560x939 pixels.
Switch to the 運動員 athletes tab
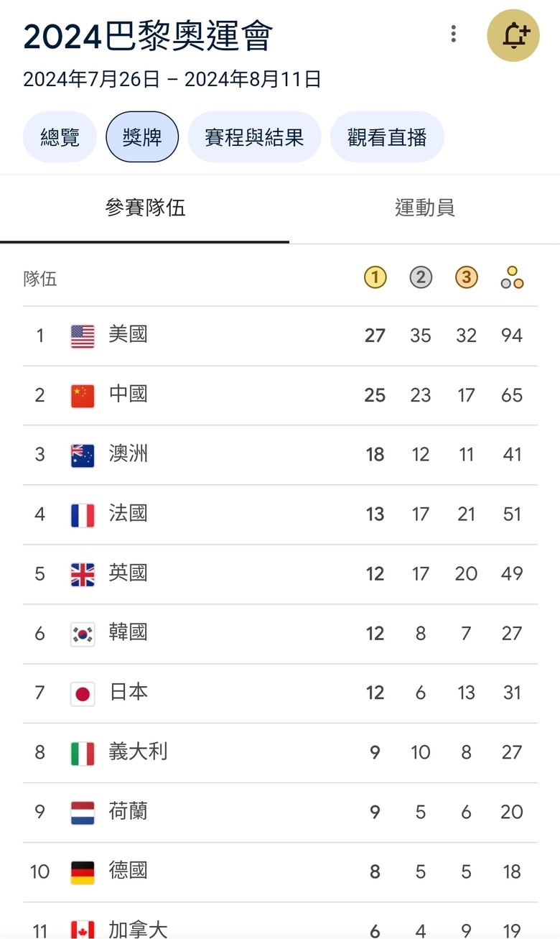point(425,208)
